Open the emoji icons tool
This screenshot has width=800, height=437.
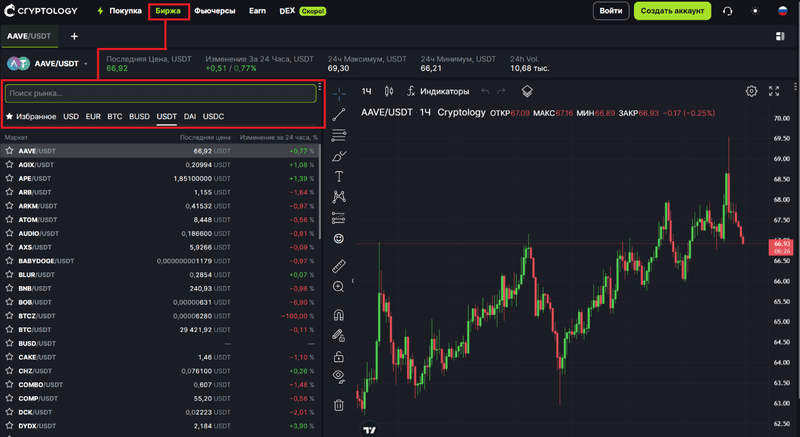(x=339, y=239)
